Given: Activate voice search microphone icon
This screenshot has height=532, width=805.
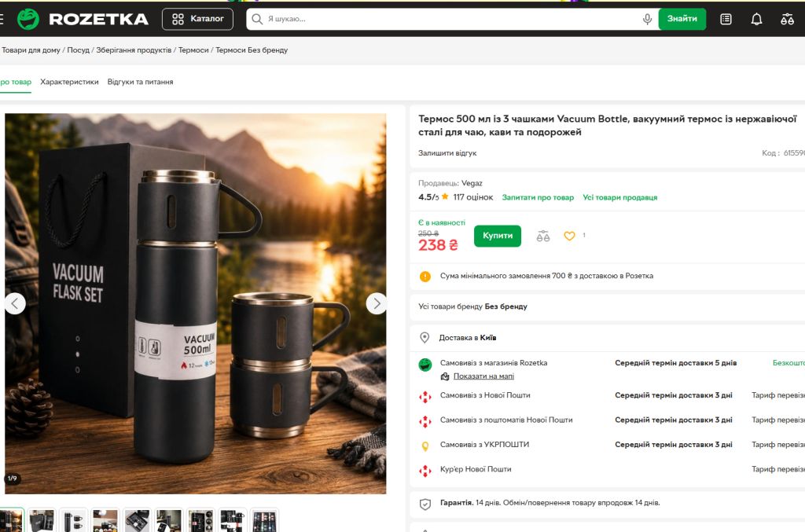Looking at the screenshot, I should (x=648, y=19).
